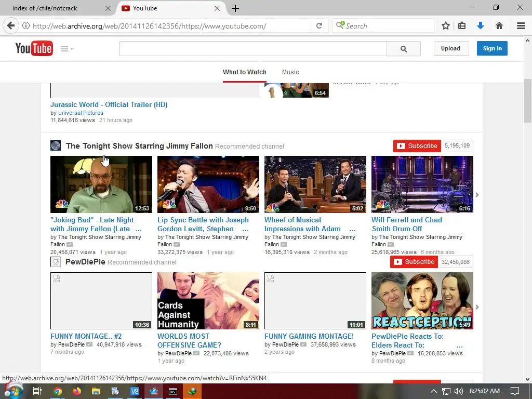
Task: Click the Upload button
Action: tap(451, 48)
